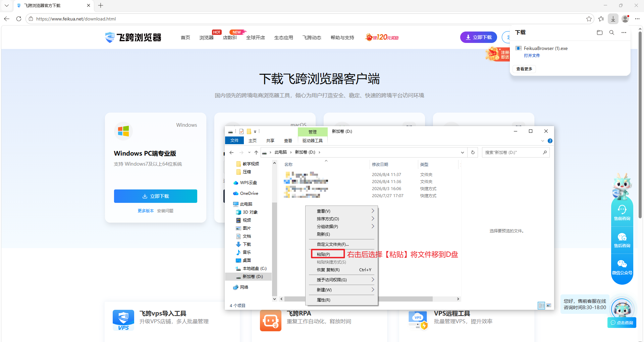Switch to the Explorer 主页 ribbon tab
Viewport: 644px width, 342px height.
253,140
